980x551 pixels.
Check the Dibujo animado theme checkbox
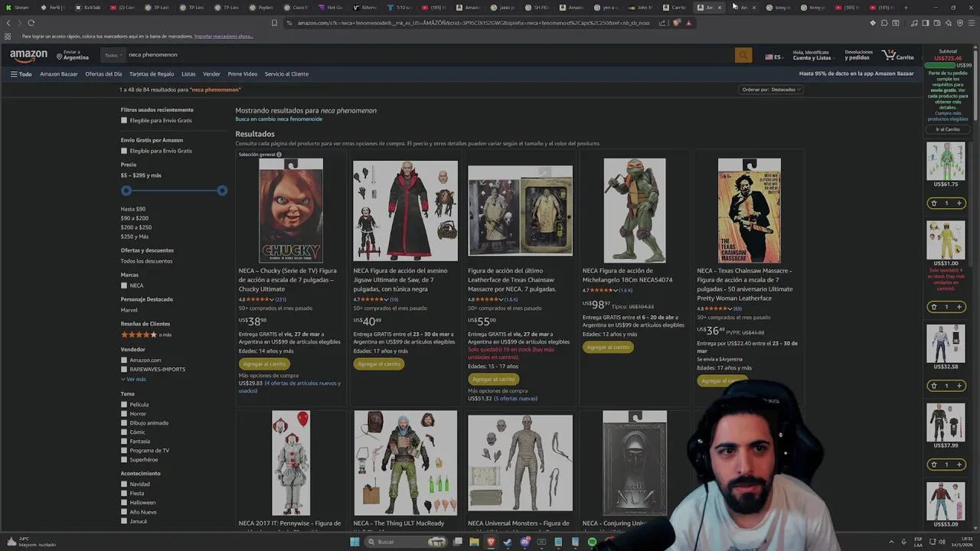124,422
